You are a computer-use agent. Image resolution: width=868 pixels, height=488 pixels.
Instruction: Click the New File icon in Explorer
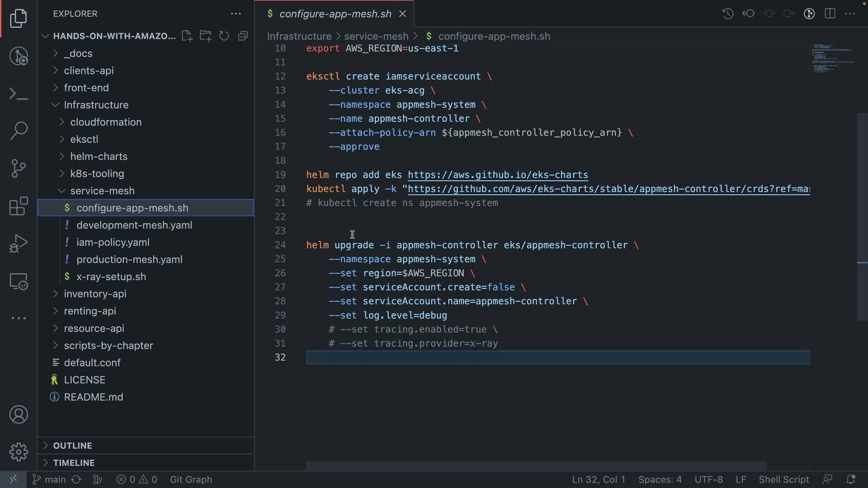pyautogui.click(x=187, y=36)
